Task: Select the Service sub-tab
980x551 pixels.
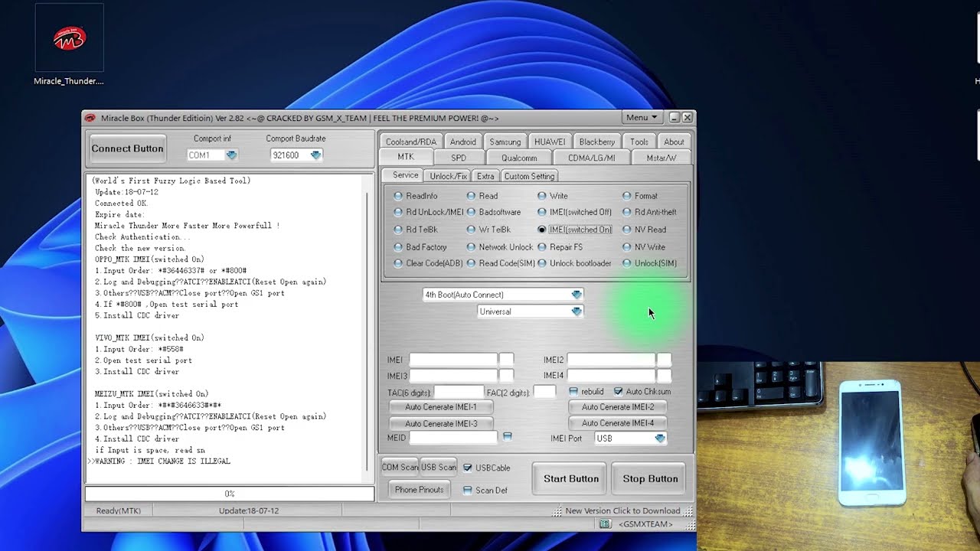Action: click(x=406, y=175)
